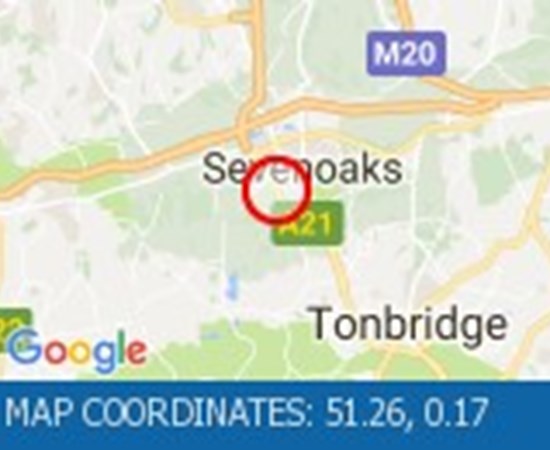The image size is (550, 450).
Task: Click the coordinates value 51.26, 0.17
Action: click(x=407, y=412)
